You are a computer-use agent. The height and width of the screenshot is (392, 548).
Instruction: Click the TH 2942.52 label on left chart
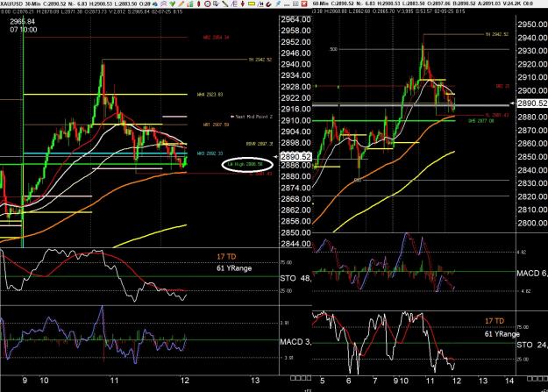260,60
